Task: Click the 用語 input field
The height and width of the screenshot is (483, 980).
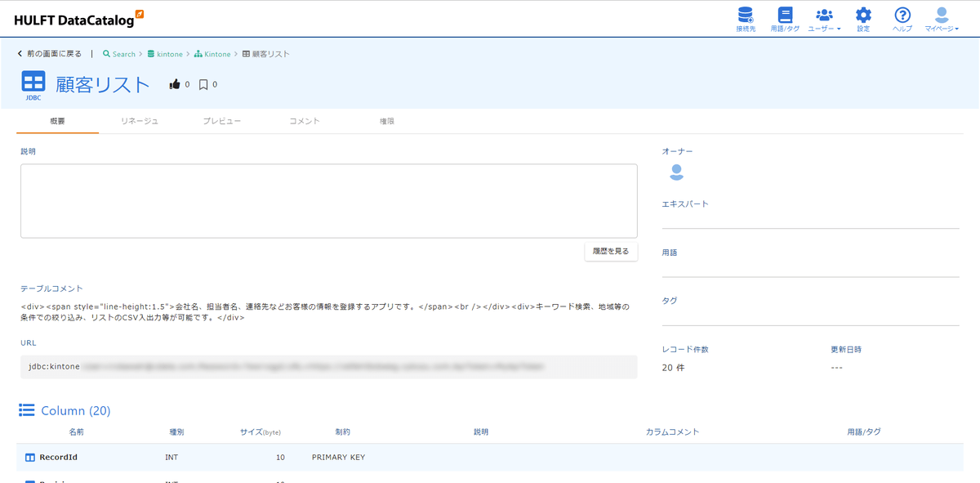Action: [810, 268]
